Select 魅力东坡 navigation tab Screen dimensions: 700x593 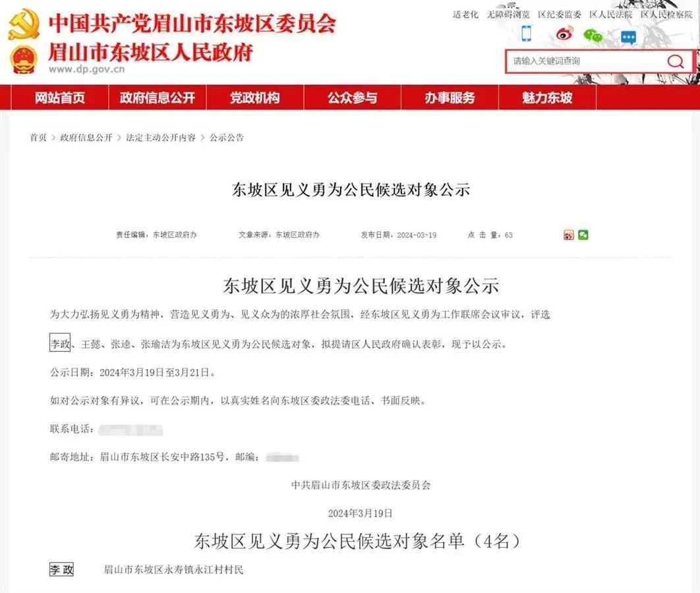pyautogui.click(x=547, y=98)
